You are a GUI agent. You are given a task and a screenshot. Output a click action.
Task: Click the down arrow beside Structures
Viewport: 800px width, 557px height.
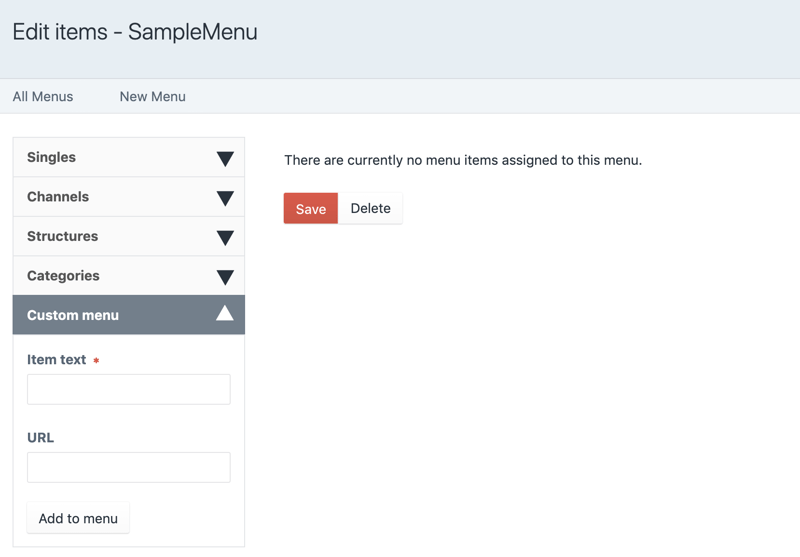point(225,238)
